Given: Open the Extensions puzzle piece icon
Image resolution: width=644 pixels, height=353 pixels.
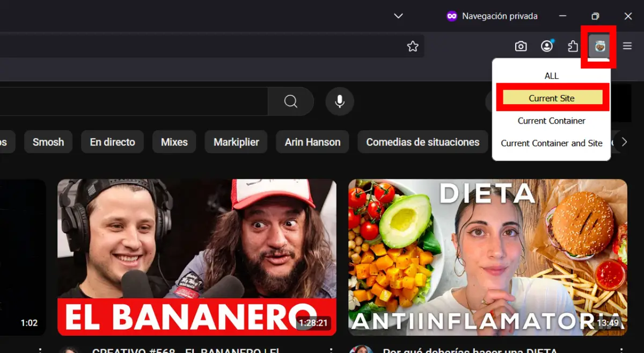Looking at the screenshot, I should point(573,47).
